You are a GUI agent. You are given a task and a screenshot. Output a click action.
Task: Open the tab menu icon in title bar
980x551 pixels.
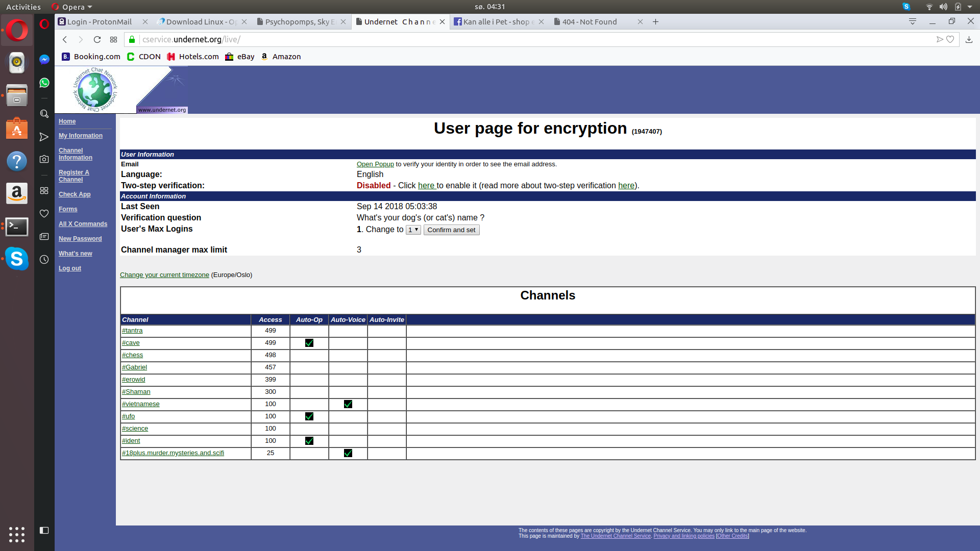913,21
